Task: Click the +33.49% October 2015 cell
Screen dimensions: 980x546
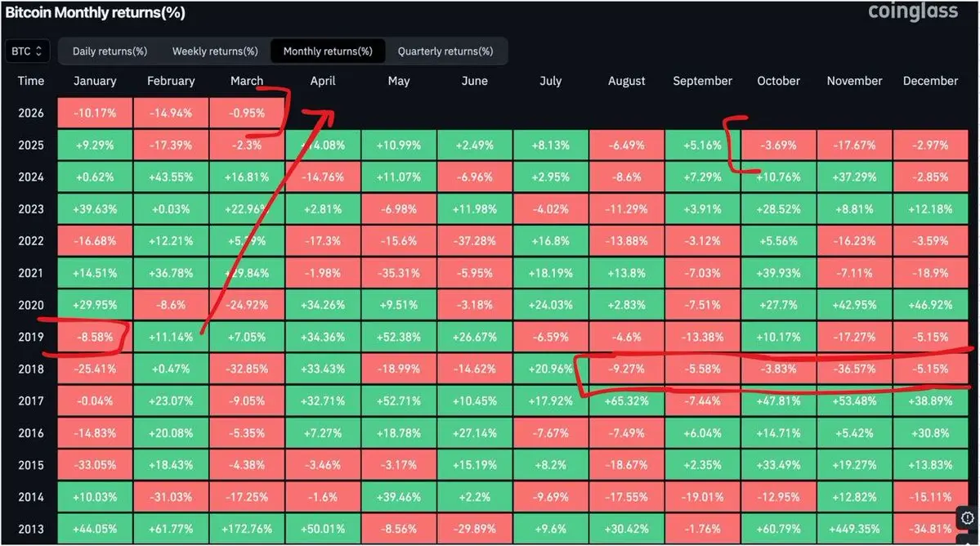Action: click(x=778, y=465)
